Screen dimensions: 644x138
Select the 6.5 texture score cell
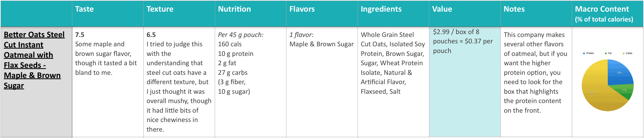pyautogui.click(x=179, y=82)
